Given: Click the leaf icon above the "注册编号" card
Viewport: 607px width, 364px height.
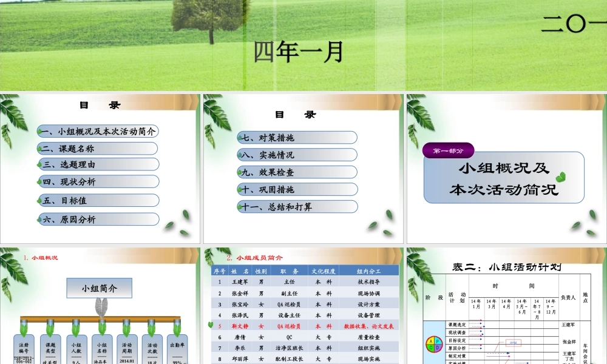Looking at the screenshot, I should coord(23,329).
